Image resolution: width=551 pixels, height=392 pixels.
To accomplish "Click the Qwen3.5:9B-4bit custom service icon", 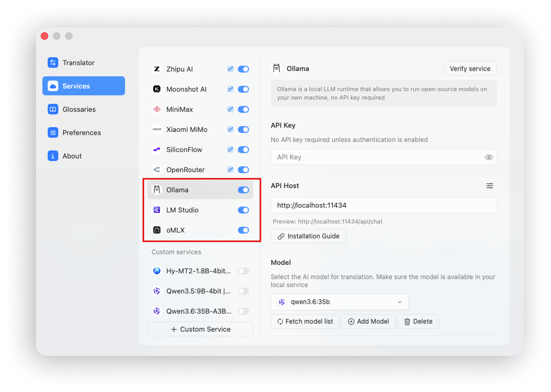I will coord(157,291).
